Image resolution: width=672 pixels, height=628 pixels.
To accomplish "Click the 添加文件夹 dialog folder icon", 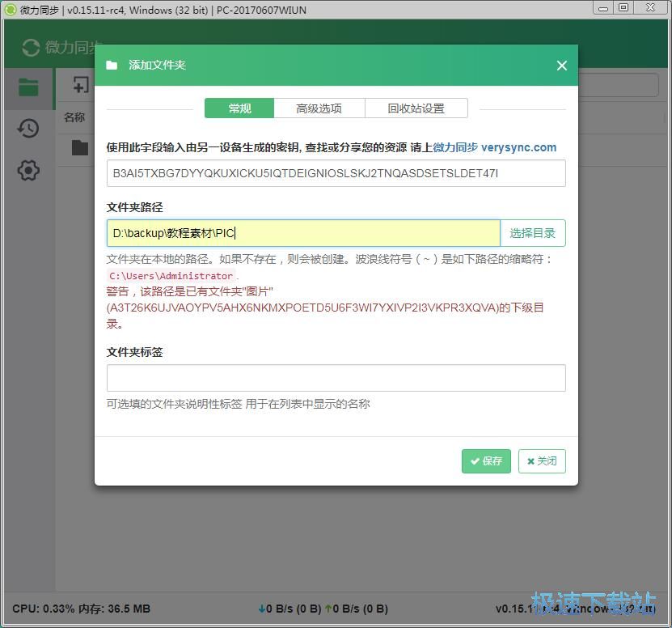I will [112, 66].
